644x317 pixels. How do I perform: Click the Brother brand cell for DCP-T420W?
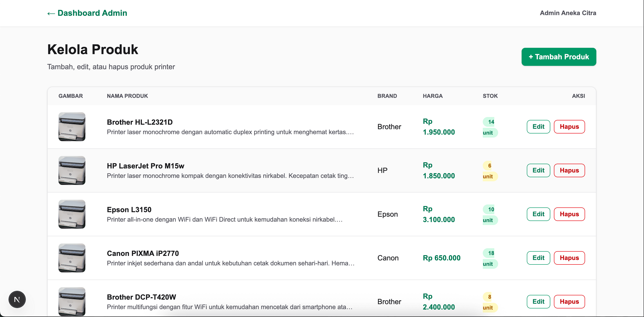coord(389,301)
